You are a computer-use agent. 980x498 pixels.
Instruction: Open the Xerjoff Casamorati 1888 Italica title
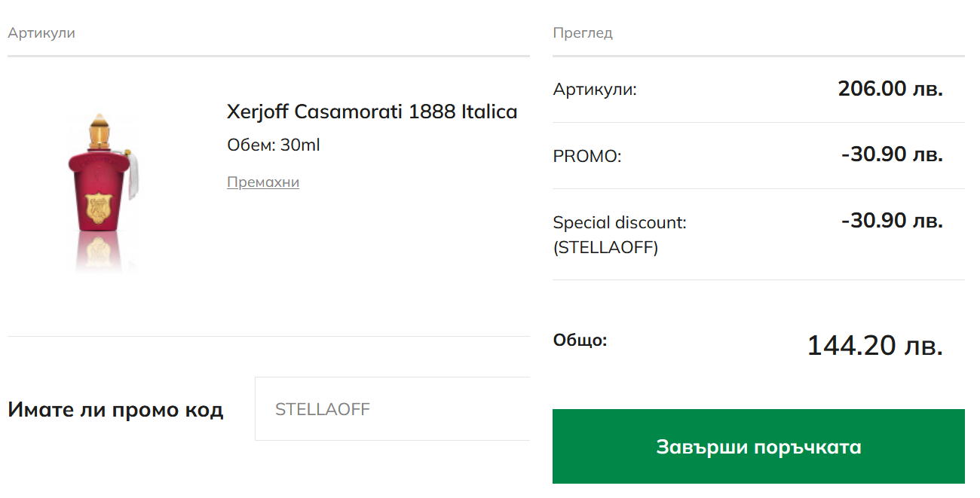(x=372, y=112)
